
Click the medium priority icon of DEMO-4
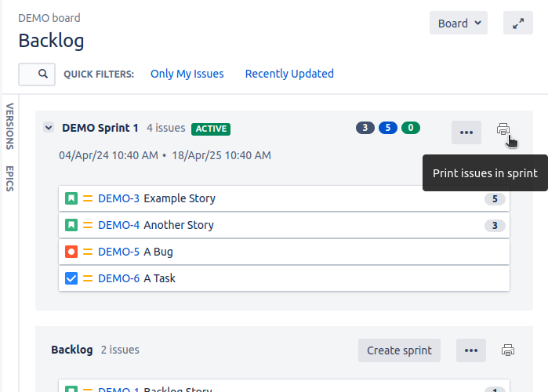tap(88, 225)
